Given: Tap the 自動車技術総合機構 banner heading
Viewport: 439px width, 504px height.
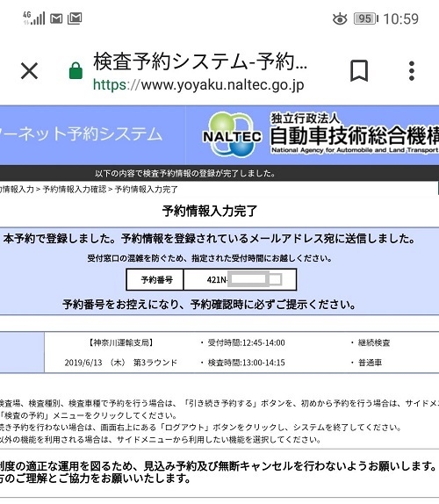Looking at the screenshot, I should [355, 135].
